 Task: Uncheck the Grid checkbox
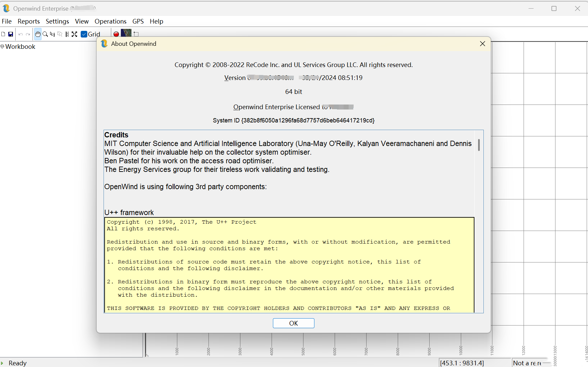(84, 34)
